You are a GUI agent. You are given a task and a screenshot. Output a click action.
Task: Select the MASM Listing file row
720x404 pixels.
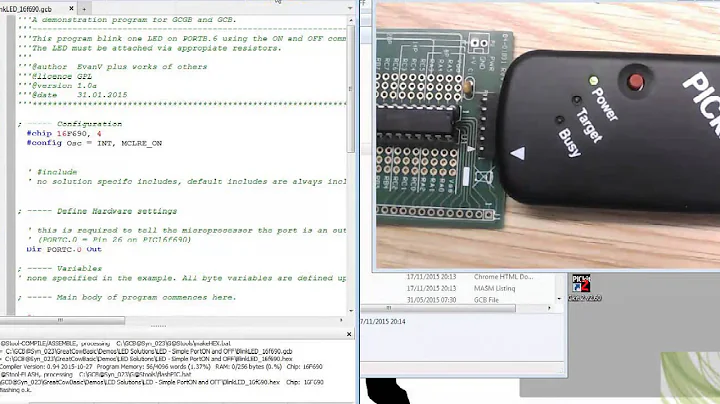[461, 288]
